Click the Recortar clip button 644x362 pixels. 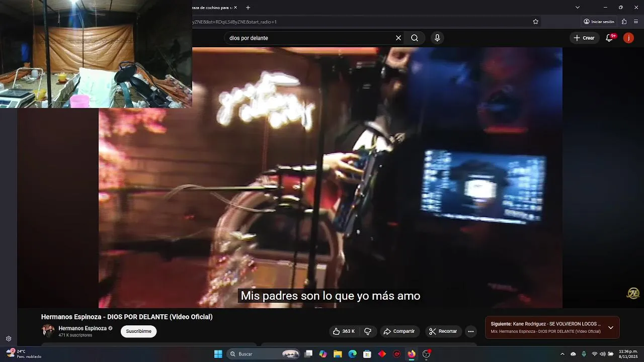point(443,331)
